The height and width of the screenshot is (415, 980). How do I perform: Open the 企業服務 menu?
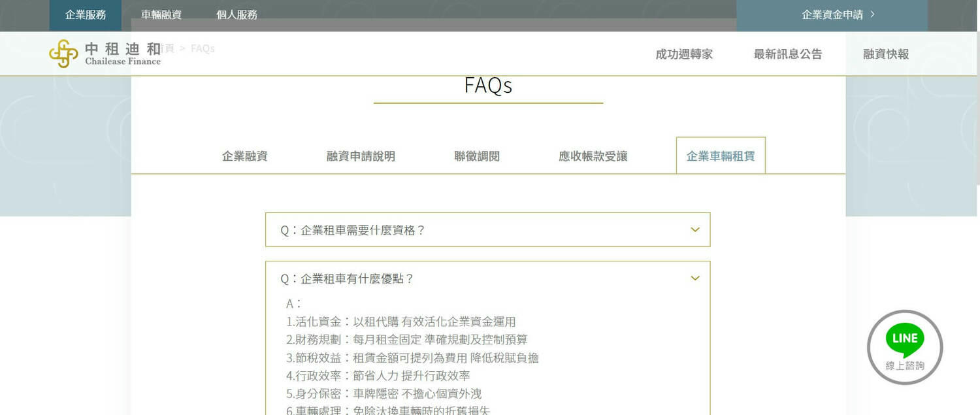pyautogui.click(x=85, y=14)
